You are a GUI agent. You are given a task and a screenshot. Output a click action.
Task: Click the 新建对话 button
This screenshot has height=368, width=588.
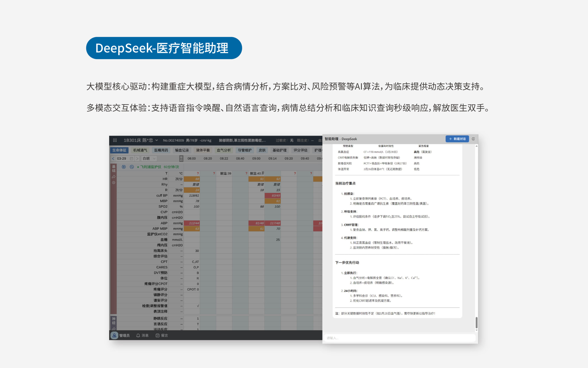coord(457,139)
